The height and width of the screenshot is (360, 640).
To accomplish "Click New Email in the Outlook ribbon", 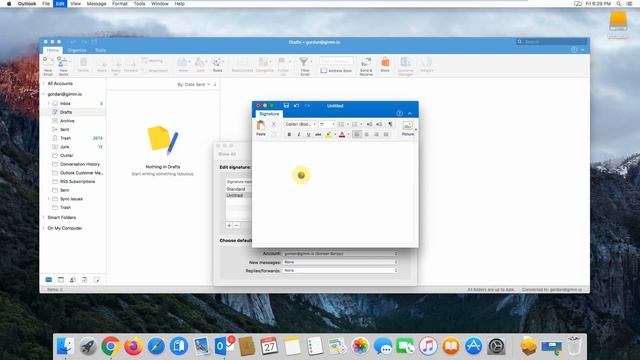I will point(48,66).
